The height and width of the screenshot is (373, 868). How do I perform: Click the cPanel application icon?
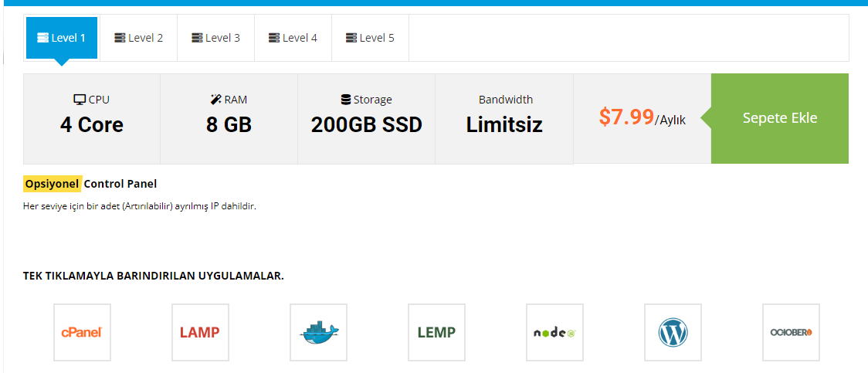click(82, 333)
